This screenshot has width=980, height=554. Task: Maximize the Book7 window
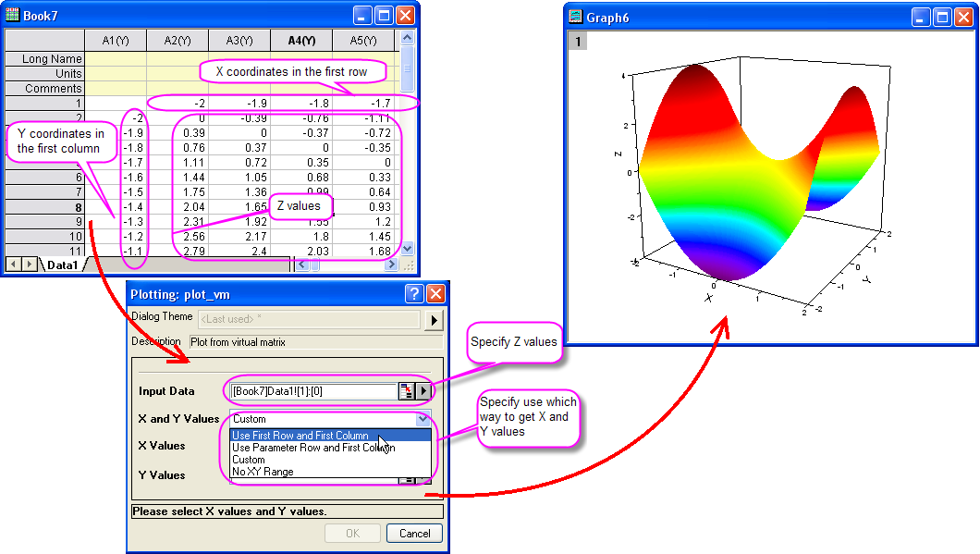pyautogui.click(x=384, y=16)
